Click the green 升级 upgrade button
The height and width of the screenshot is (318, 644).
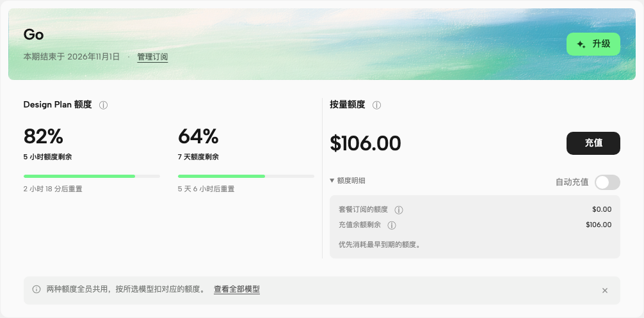[593, 44]
